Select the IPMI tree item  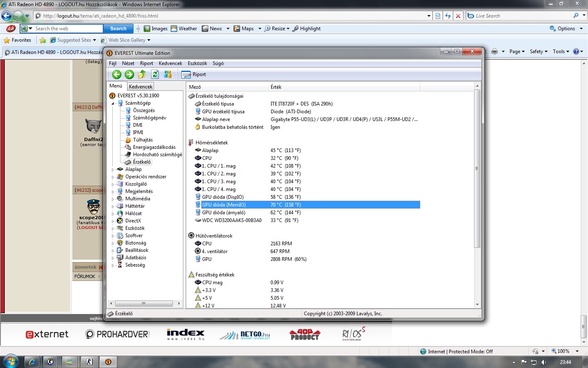click(138, 132)
